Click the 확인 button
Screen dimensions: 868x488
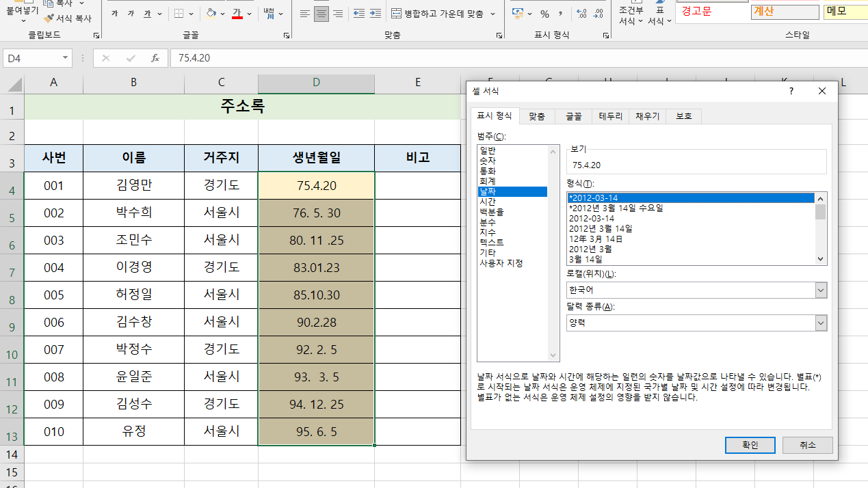[x=750, y=445]
